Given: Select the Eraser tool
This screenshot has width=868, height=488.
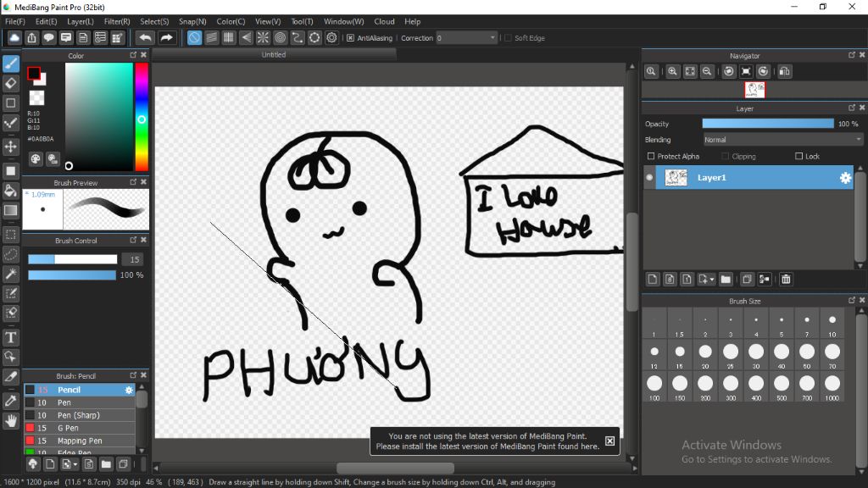Looking at the screenshot, I should tap(10, 84).
